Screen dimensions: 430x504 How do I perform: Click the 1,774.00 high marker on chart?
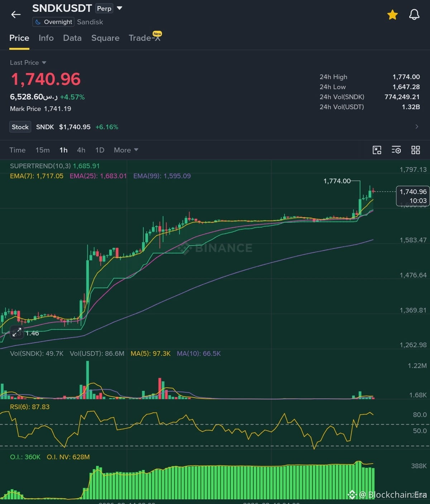337,181
